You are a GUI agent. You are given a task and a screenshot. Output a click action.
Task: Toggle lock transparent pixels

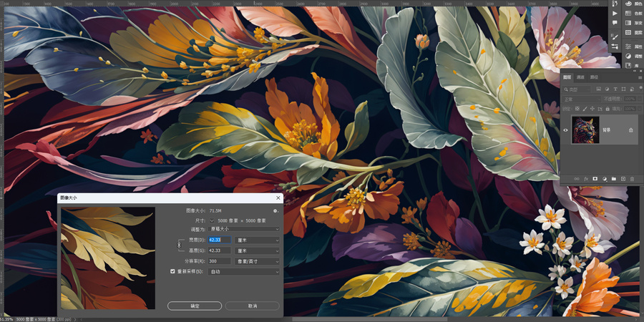(x=577, y=109)
